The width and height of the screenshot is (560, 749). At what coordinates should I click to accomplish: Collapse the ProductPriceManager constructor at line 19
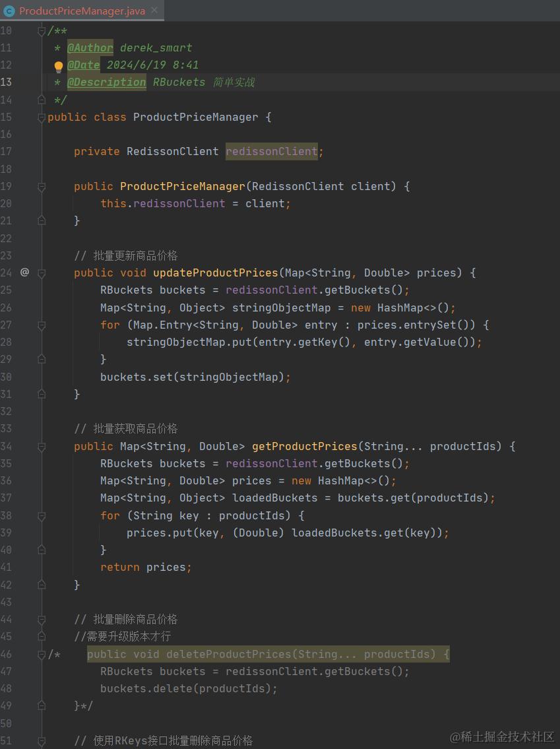[41, 186]
